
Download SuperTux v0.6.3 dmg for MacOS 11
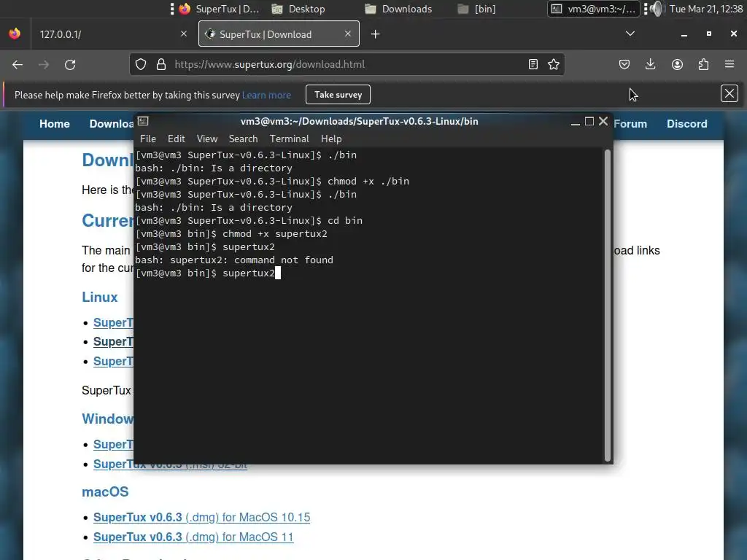(193, 537)
